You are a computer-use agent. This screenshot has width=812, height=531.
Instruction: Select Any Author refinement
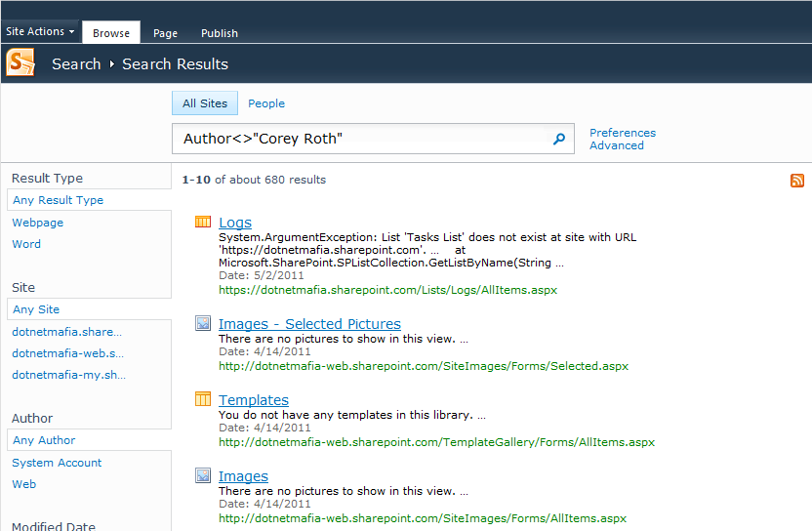point(89,440)
